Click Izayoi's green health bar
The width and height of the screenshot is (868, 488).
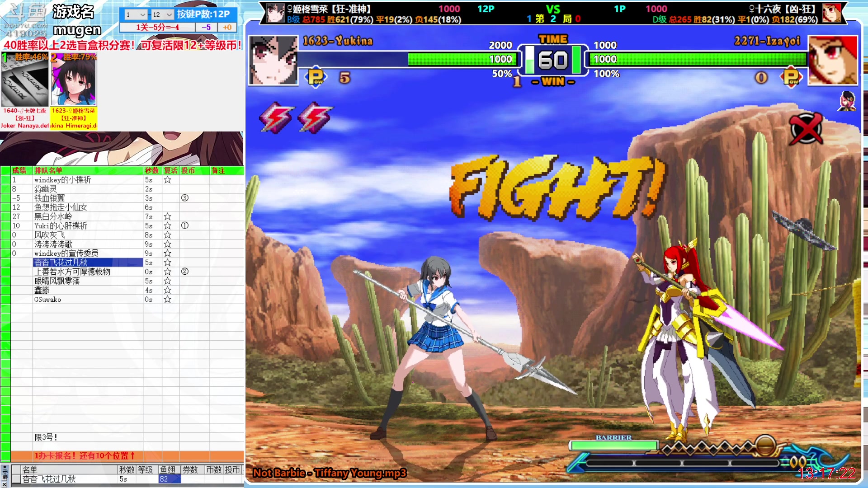698,59
